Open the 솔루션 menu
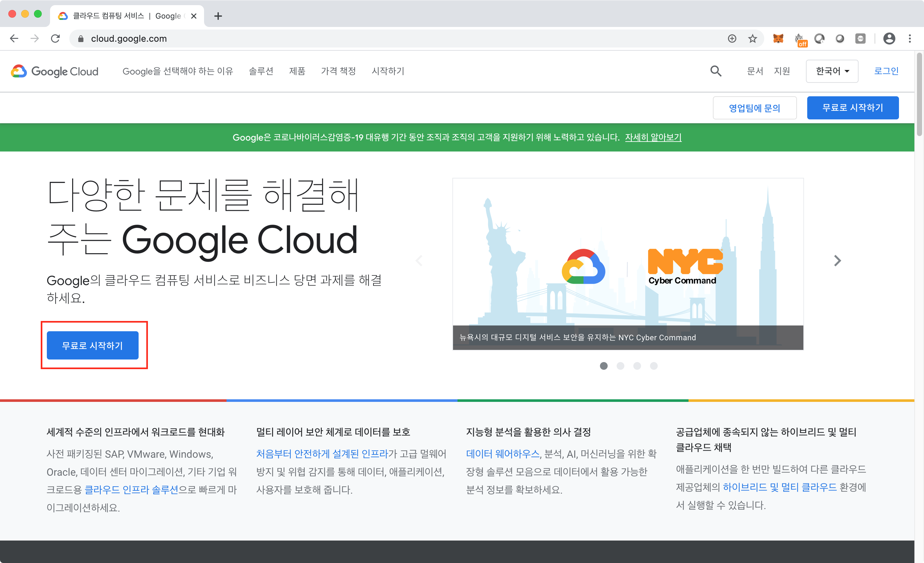924x563 pixels. point(261,71)
